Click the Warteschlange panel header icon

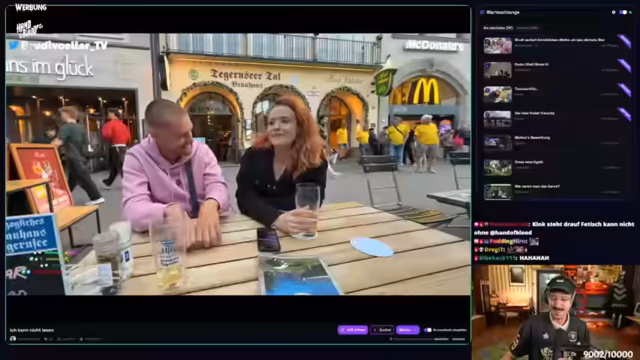tap(482, 12)
